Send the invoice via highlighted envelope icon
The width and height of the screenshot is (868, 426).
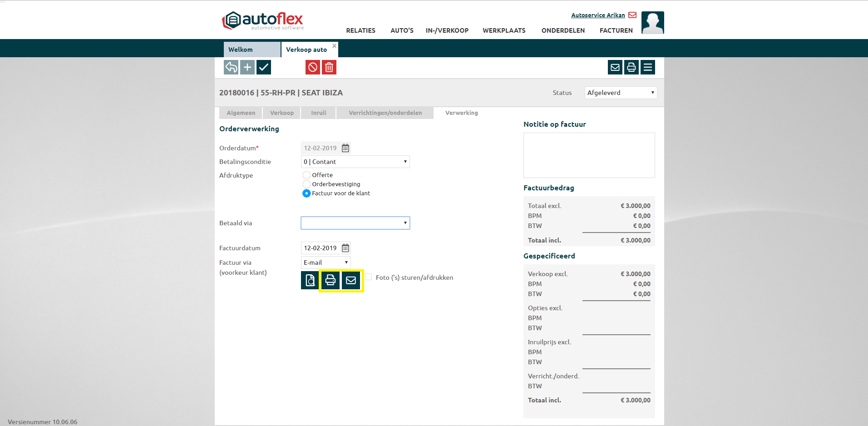(351, 280)
